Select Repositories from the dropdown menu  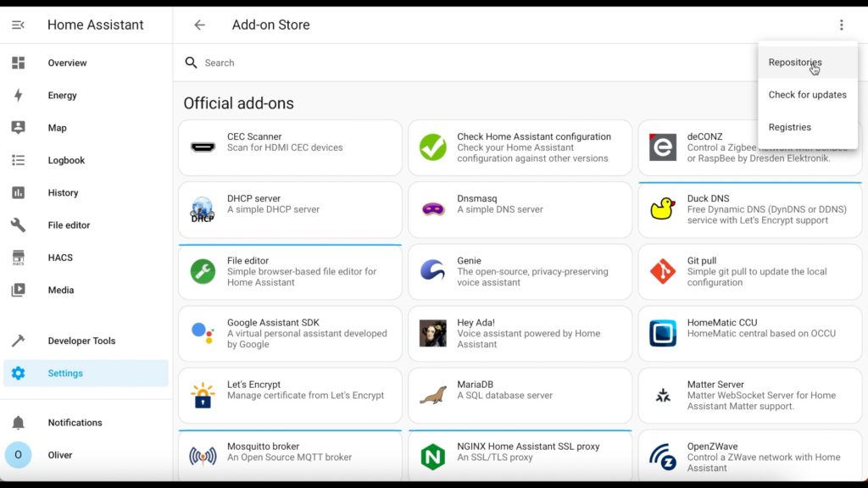tap(808, 63)
